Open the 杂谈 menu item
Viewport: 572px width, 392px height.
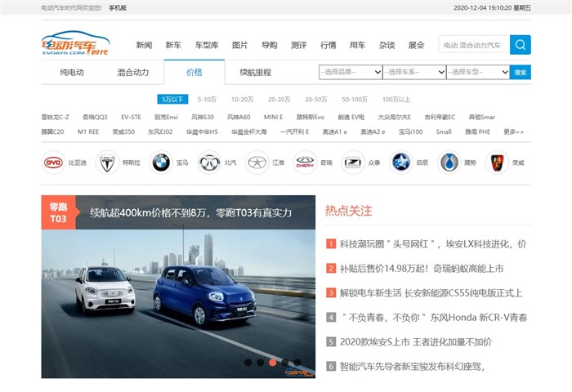387,45
